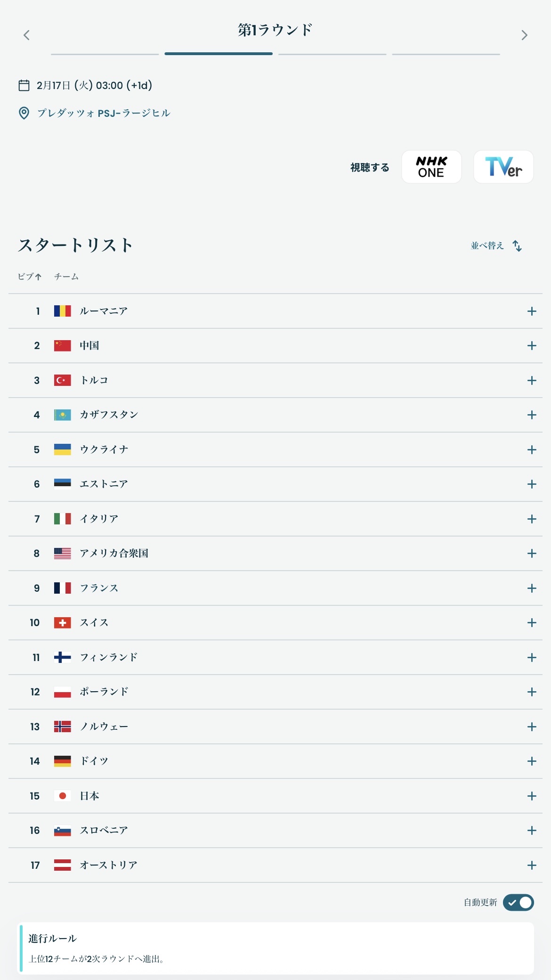The height and width of the screenshot is (980, 551).
Task: Click the previous round left arrow
Action: (x=26, y=35)
